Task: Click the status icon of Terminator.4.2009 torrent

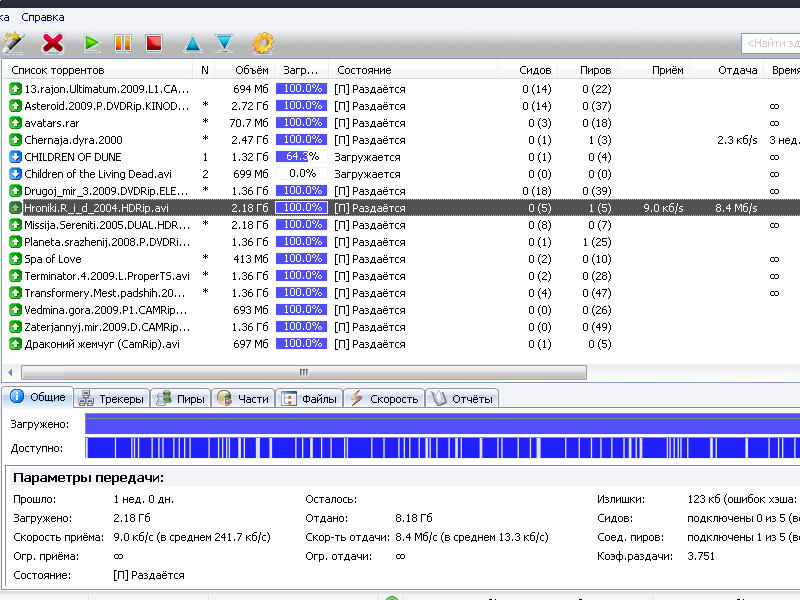Action: pyautogui.click(x=15, y=276)
